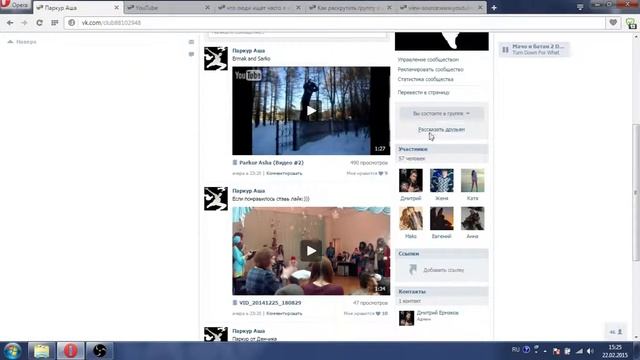
Task: Close the Паркур Аша tab
Action: pos(116,8)
